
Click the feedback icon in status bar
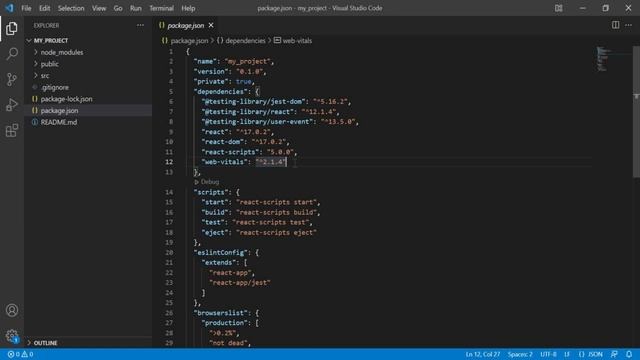pyautogui.click(x=614, y=354)
